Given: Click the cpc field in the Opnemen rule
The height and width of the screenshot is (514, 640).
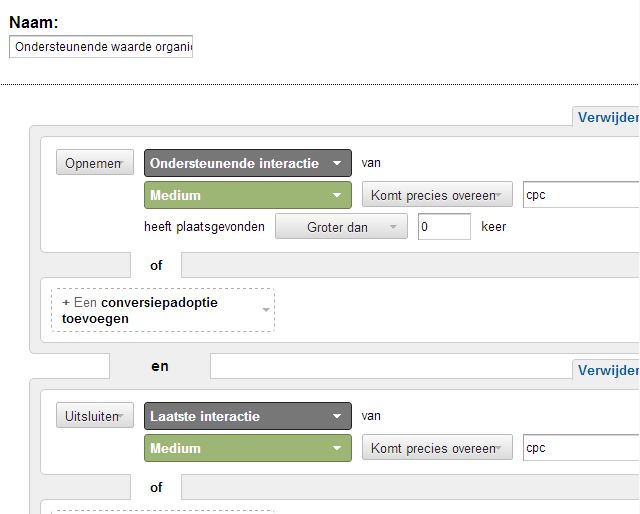Looking at the screenshot, I should (581, 195).
